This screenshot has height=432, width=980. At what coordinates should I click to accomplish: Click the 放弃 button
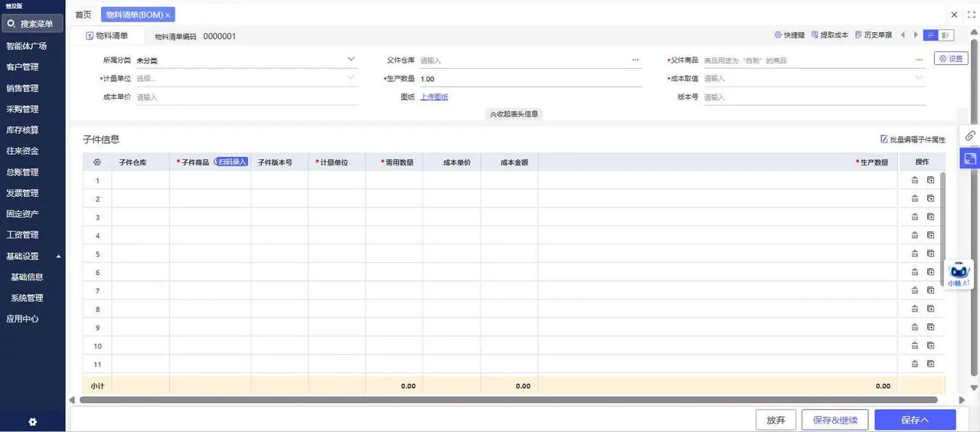pyautogui.click(x=776, y=420)
